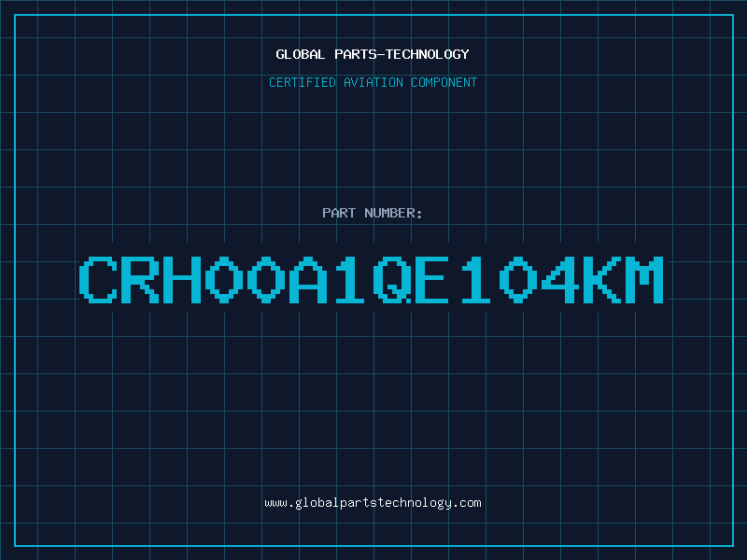The height and width of the screenshot is (560, 747).
Task: Click the digit 1 between A and Q
Action: pyautogui.click(x=349, y=279)
